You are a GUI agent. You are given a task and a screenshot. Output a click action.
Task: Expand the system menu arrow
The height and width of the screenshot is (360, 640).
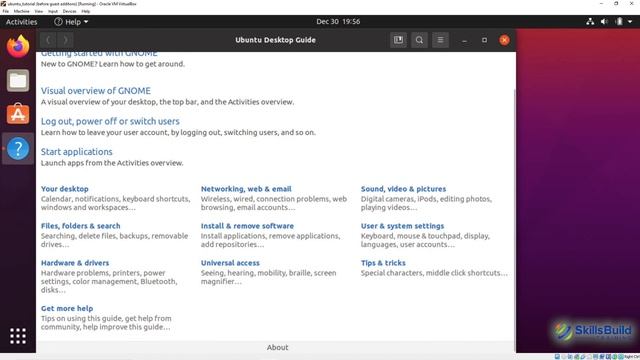tap(630, 22)
